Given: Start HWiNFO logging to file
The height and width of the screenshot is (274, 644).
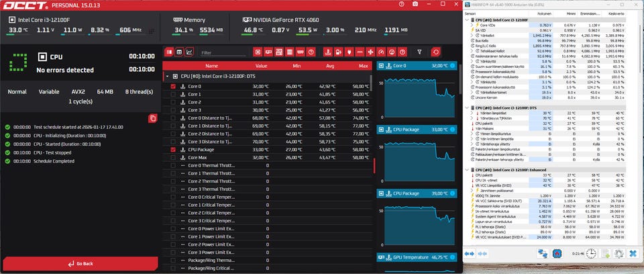Looking at the screenshot, I should point(605,253).
